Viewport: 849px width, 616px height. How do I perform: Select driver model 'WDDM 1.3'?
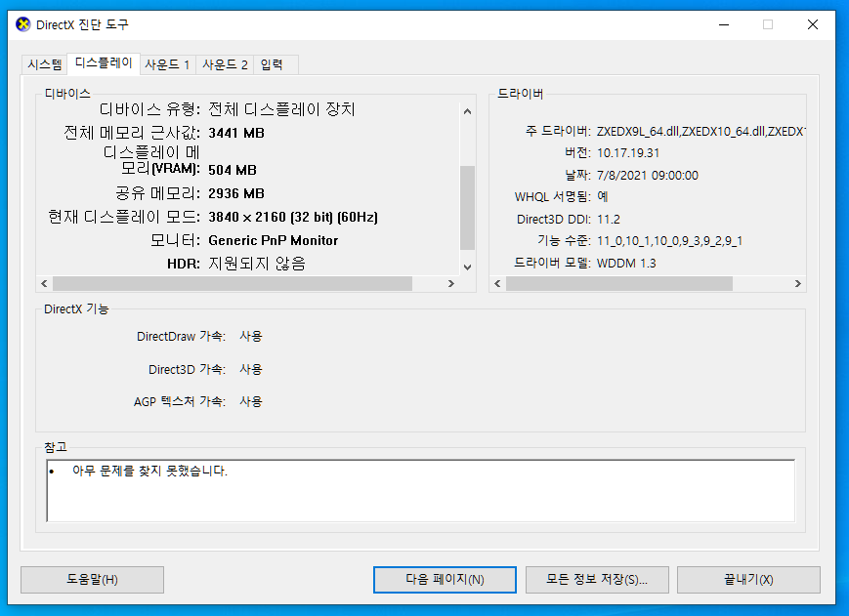(x=626, y=264)
